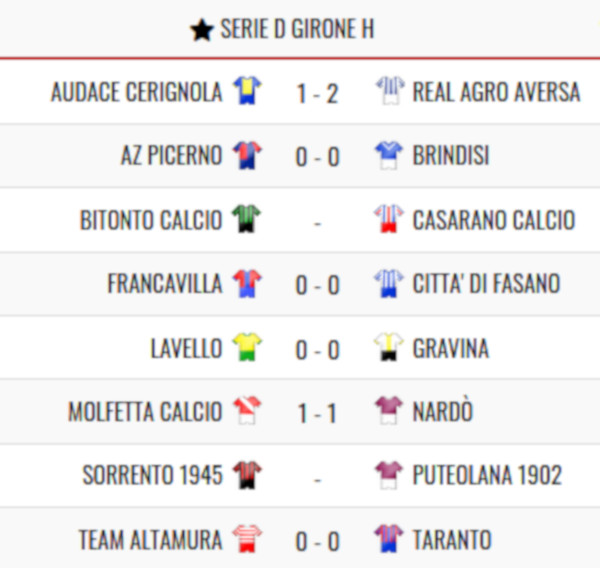Click Real Agro Aversa's striped jersey icon
The height and width of the screenshot is (568, 600).
click(389, 91)
